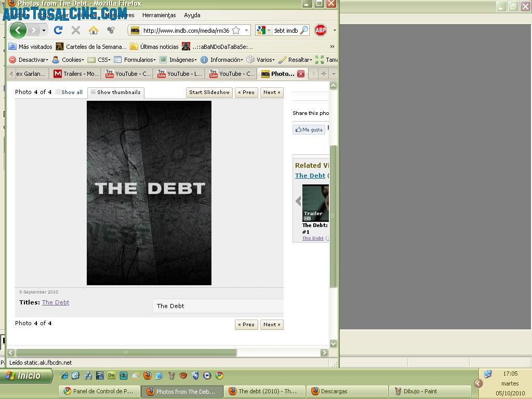The height and width of the screenshot is (399, 532).
Task: Open the Varios toolbar menu
Action: (x=261, y=60)
